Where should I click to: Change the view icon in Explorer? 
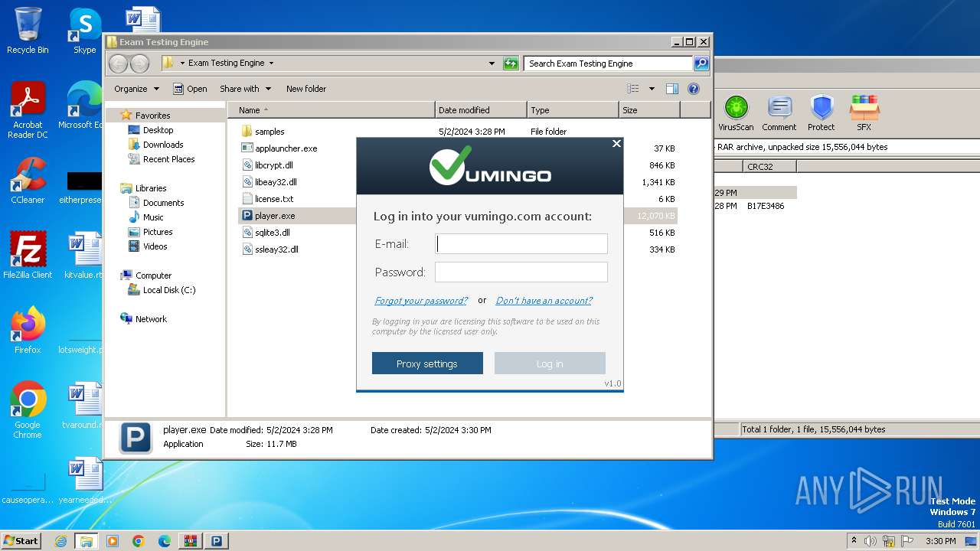pyautogui.click(x=633, y=89)
